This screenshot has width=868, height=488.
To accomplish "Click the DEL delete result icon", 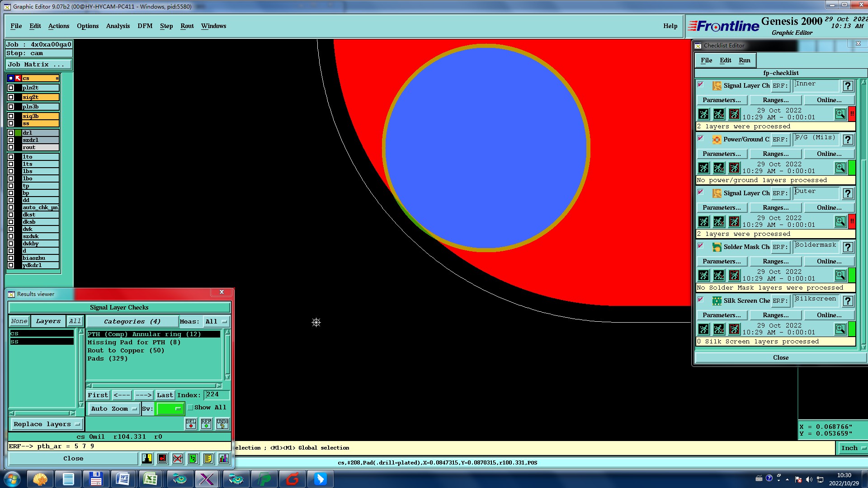I will [191, 423].
